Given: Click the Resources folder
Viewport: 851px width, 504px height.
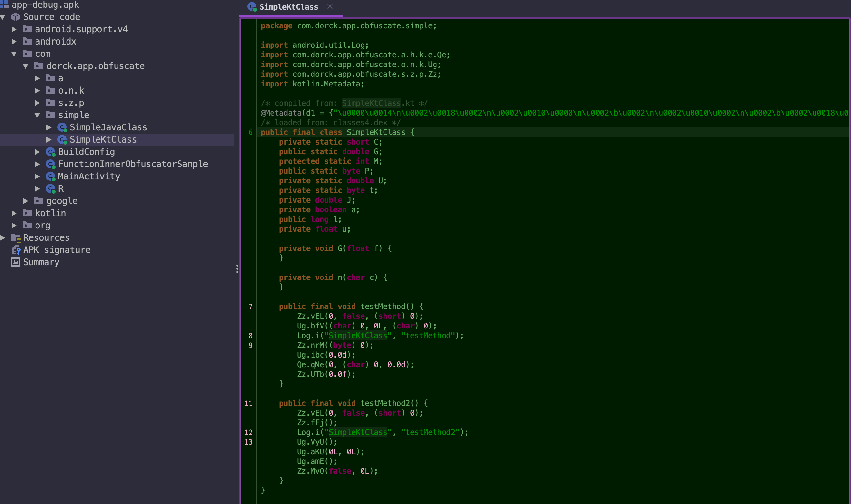Looking at the screenshot, I should 47,237.
